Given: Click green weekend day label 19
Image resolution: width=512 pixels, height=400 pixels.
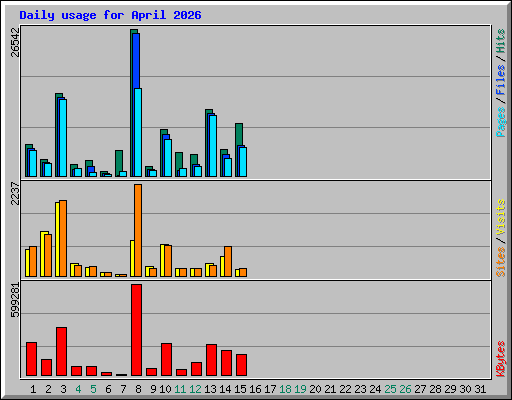Looking at the screenshot, I should coord(300,389).
